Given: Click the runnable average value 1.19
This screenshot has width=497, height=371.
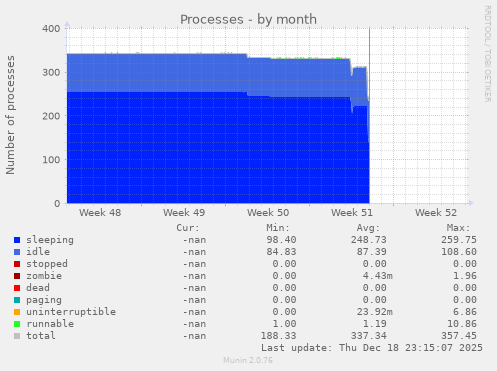Looking at the screenshot, I should [375, 324].
